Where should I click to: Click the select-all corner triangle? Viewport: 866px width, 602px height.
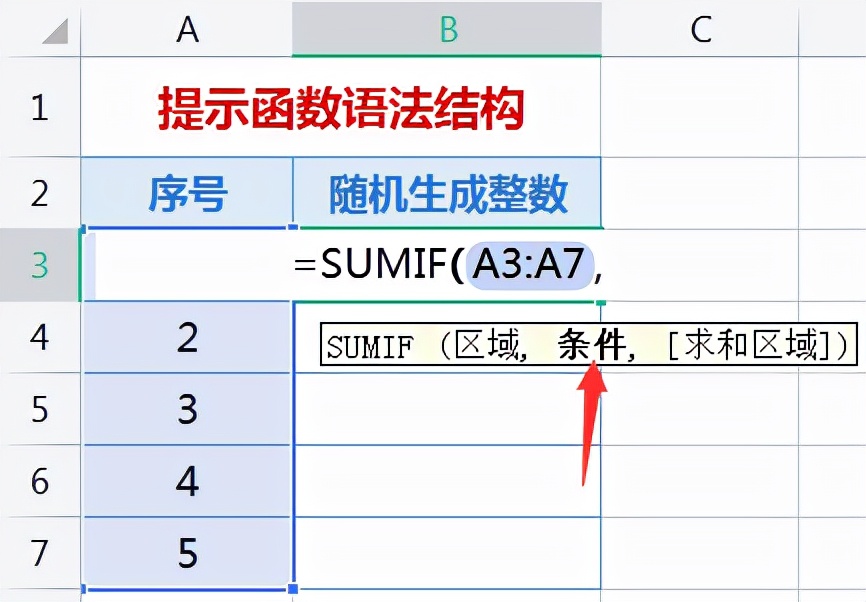[50, 30]
